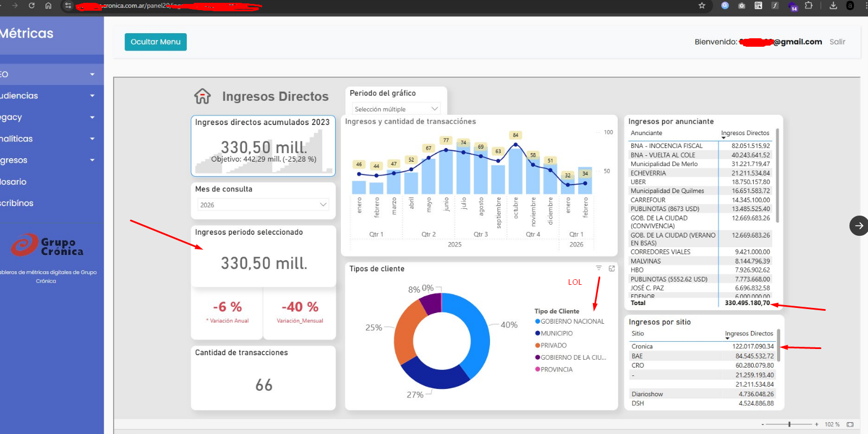868x434 pixels.
Task: Click the Ingresos directos acumulados 2023 card
Action: tap(263, 146)
